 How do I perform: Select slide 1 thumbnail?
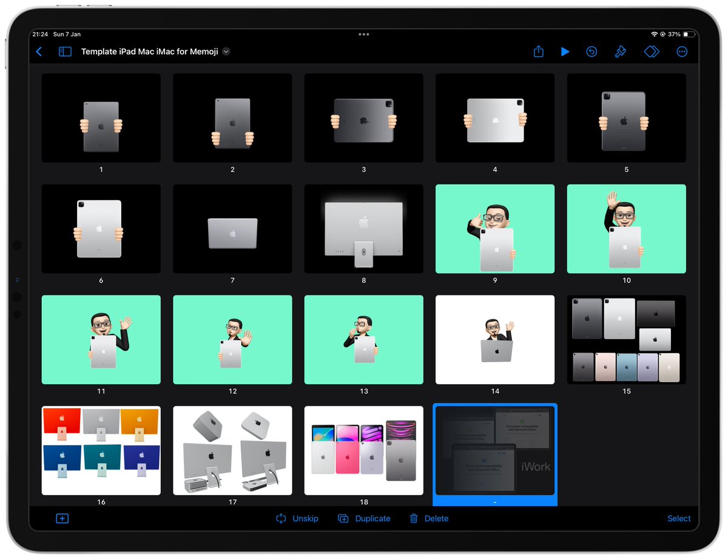(101, 118)
